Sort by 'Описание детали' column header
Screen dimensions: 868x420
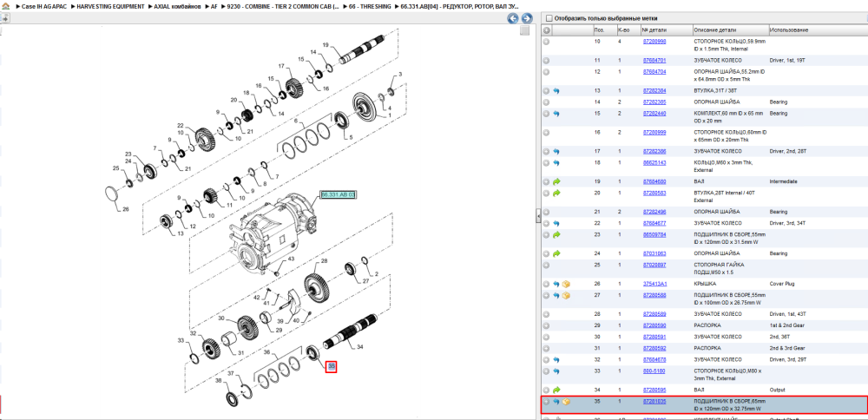pos(730,30)
